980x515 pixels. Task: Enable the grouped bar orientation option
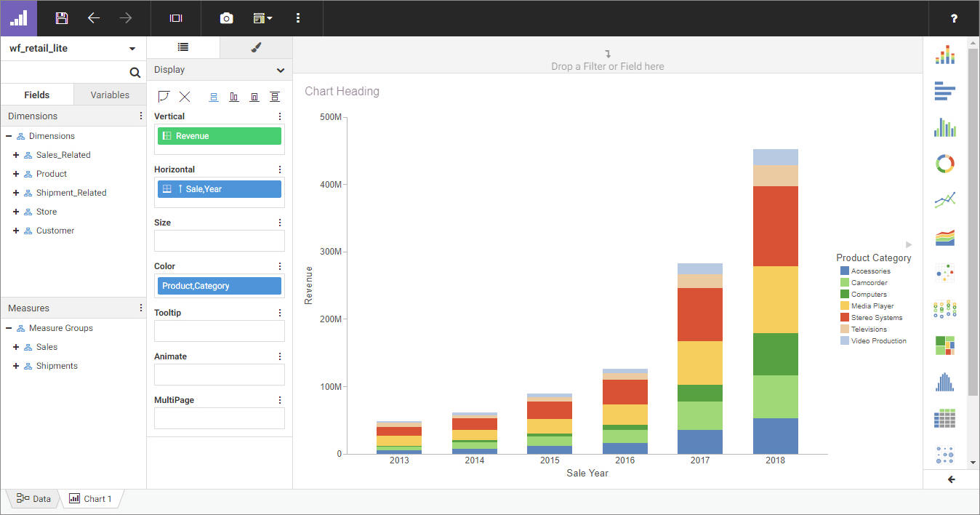pos(233,96)
